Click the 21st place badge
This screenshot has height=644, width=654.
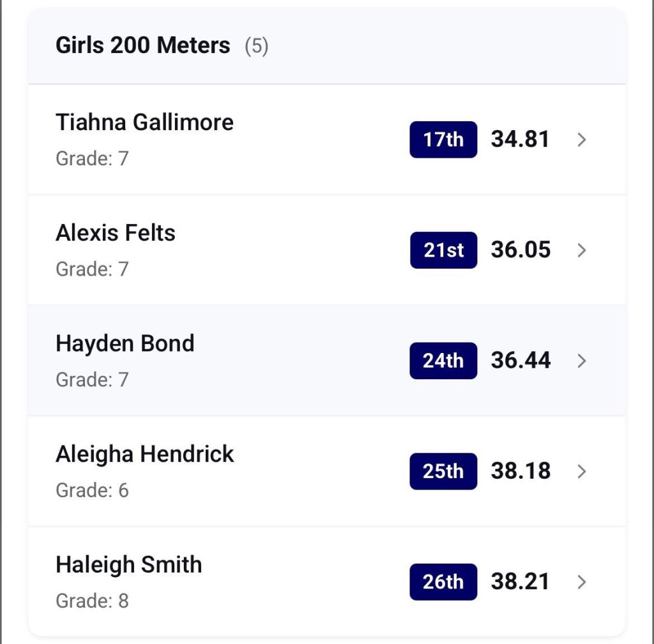443,250
